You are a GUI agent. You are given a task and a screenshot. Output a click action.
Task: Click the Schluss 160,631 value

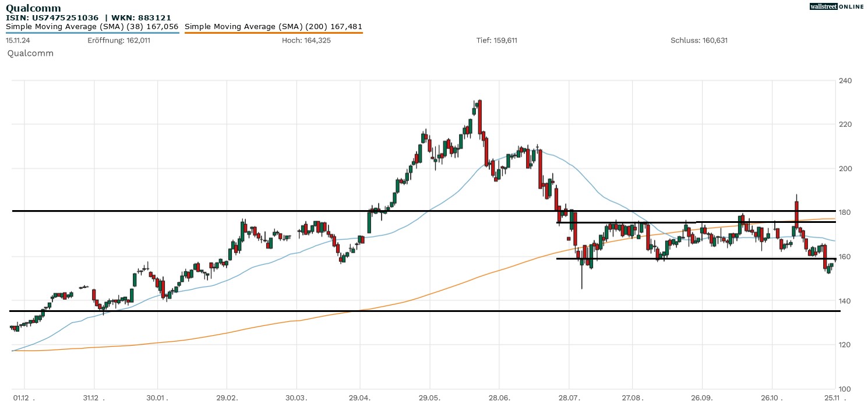click(699, 40)
